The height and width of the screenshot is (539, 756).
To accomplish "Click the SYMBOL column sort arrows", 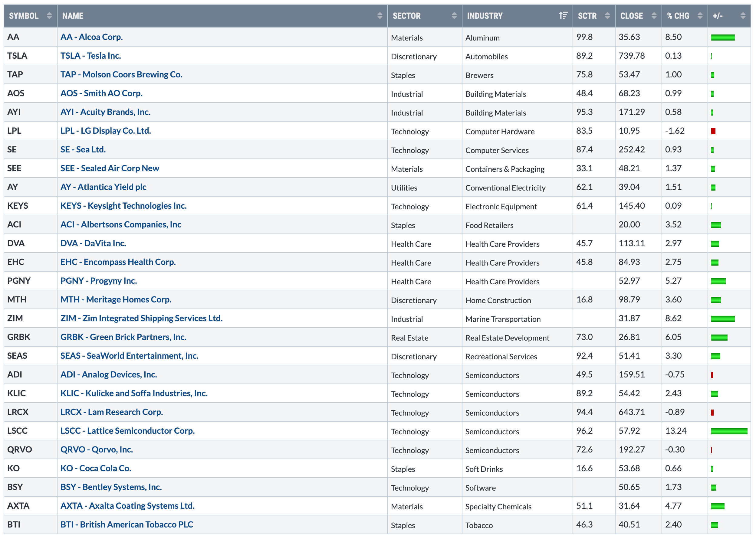I will pyautogui.click(x=49, y=16).
